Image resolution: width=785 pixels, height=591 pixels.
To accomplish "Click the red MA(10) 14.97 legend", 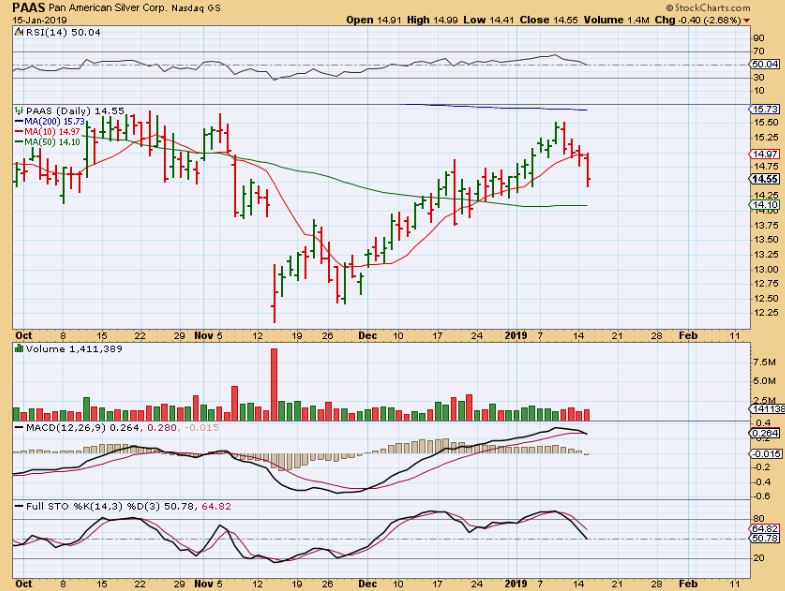I will (x=48, y=131).
